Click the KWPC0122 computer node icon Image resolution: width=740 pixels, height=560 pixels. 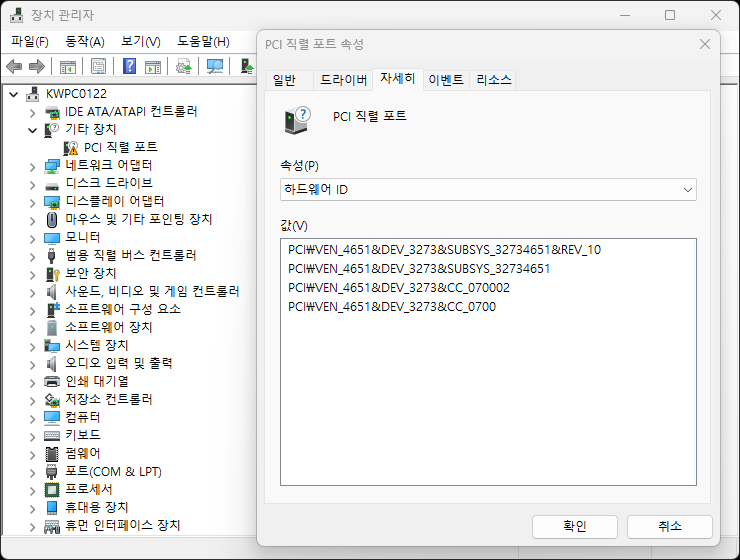33,93
